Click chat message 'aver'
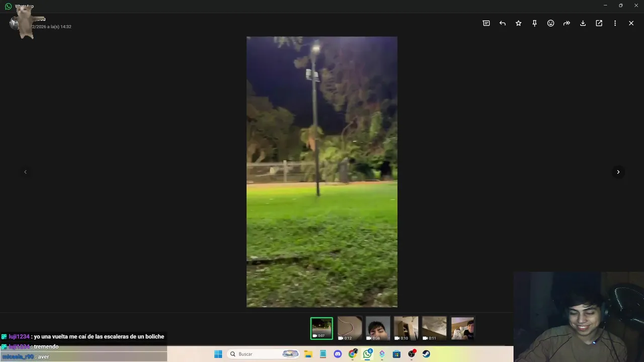Screen dimensions: 644x362 click(x=44, y=357)
